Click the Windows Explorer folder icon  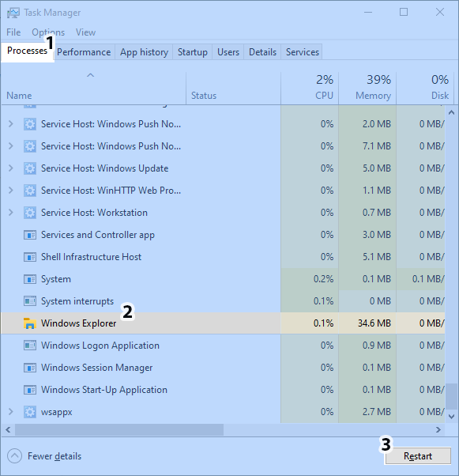click(30, 323)
